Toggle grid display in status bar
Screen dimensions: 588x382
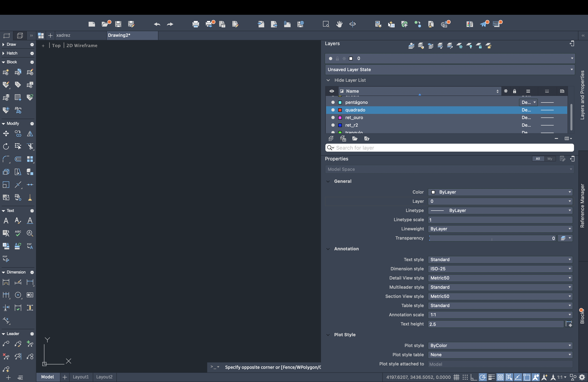pos(456,377)
